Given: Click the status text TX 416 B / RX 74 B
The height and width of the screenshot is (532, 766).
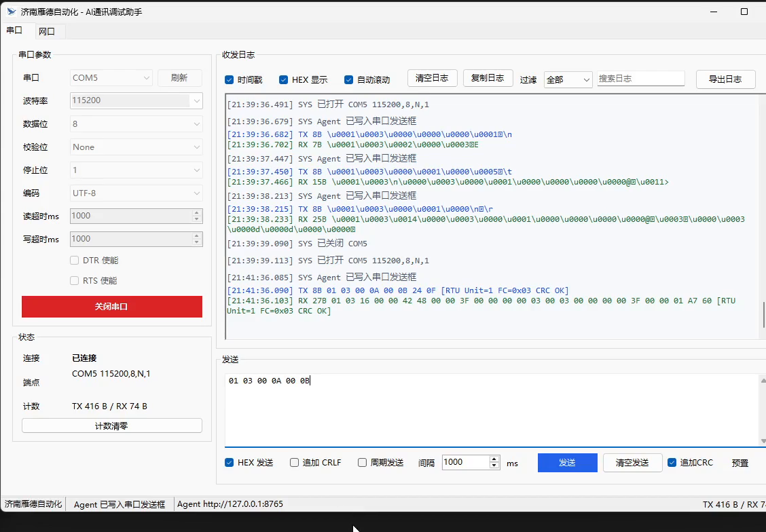Looking at the screenshot, I should pos(109,406).
